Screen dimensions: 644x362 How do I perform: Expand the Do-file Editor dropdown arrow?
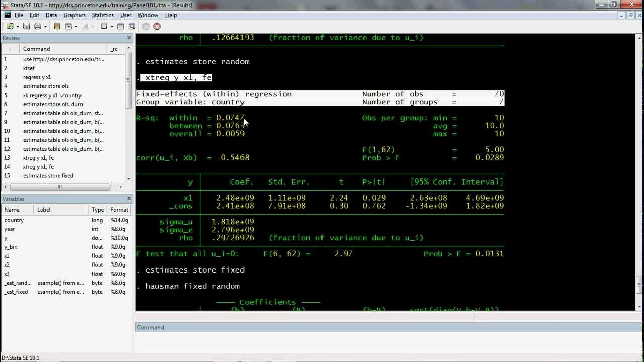click(x=111, y=26)
